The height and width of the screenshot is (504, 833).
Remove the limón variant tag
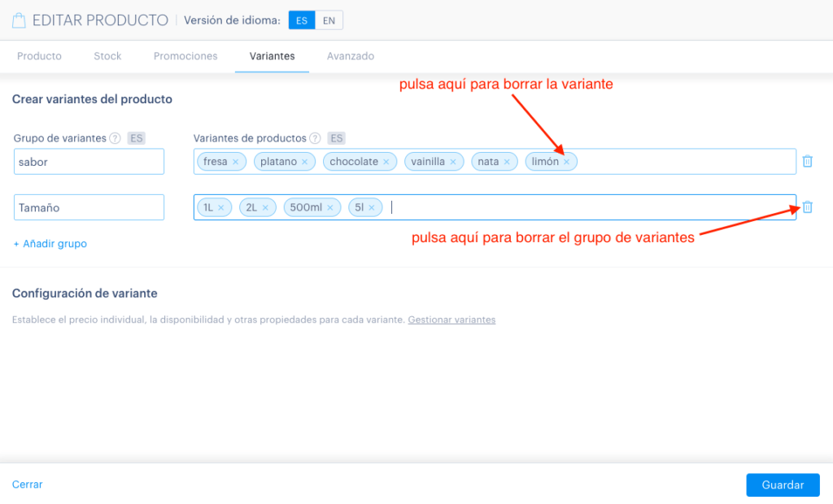pos(567,162)
